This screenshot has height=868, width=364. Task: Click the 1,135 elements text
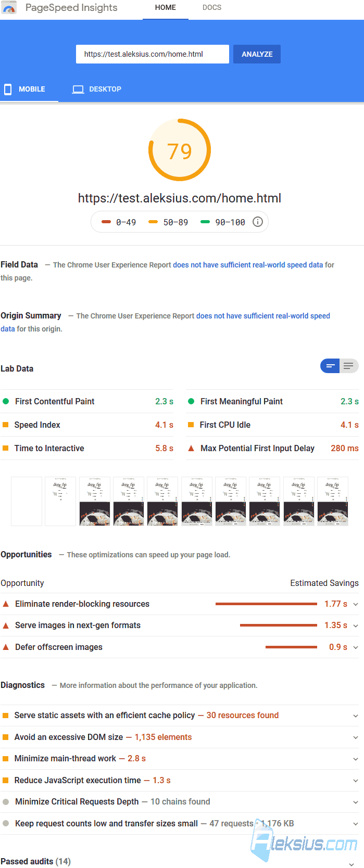[164, 737]
